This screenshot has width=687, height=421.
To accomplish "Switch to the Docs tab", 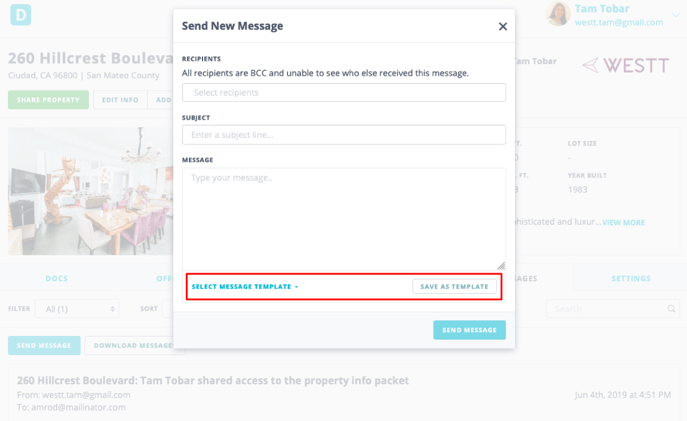I will [57, 278].
